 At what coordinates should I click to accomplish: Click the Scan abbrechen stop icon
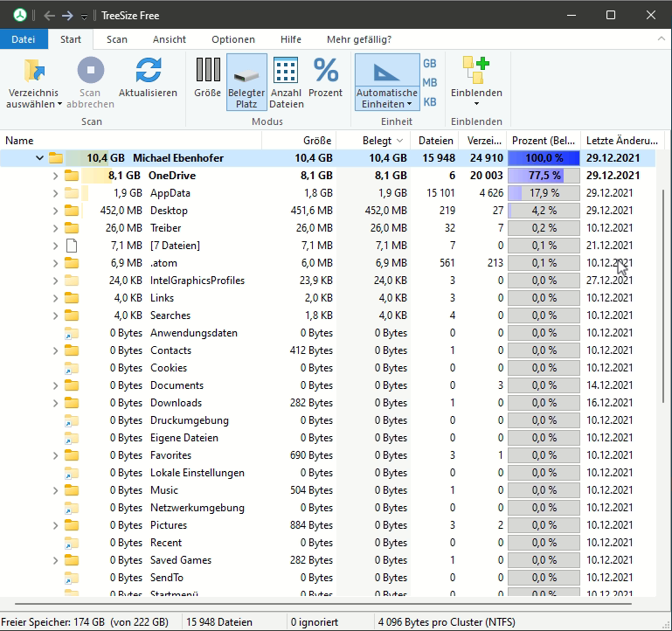click(x=90, y=70)
